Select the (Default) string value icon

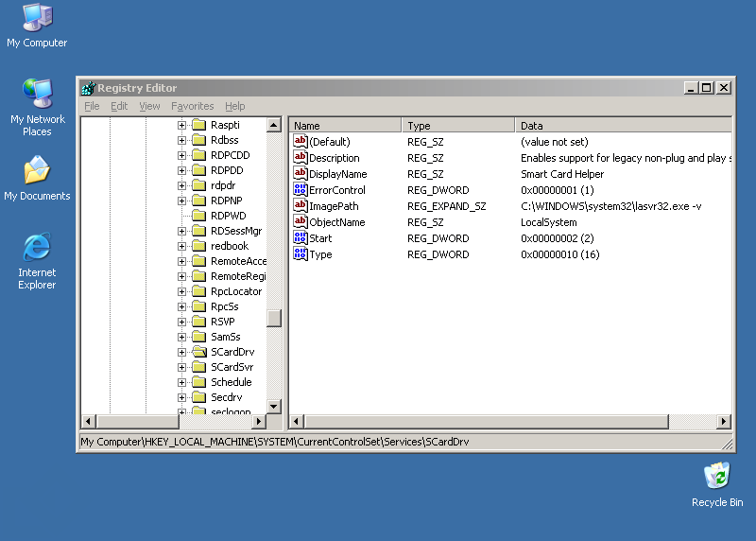point(300,142)
